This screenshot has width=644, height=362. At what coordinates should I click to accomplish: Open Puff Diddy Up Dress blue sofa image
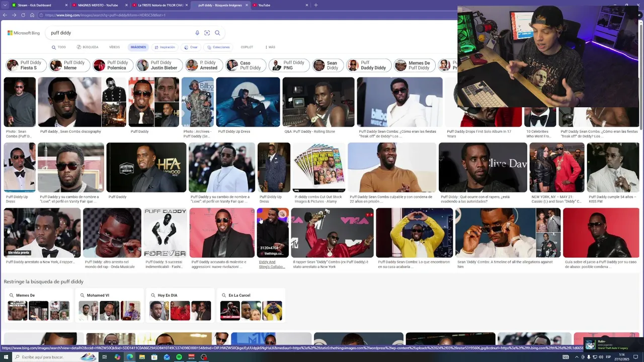click(x=248, y=102)
